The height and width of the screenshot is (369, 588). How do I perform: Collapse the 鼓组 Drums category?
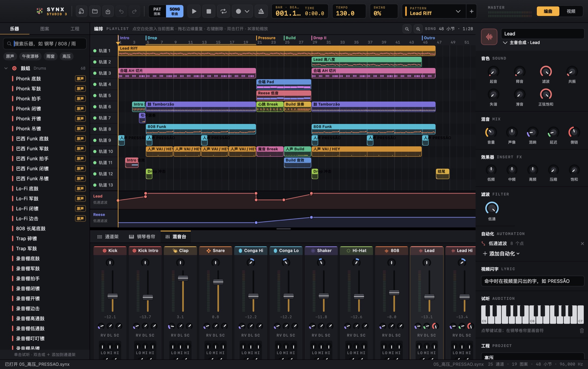point(6,68)
